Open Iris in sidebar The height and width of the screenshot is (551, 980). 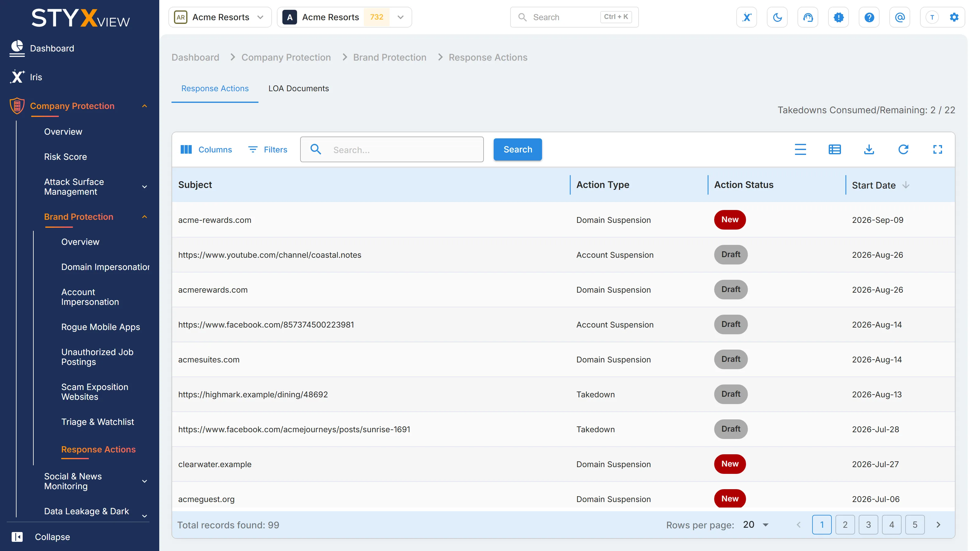pyautogui.click(x=26, y=77)
